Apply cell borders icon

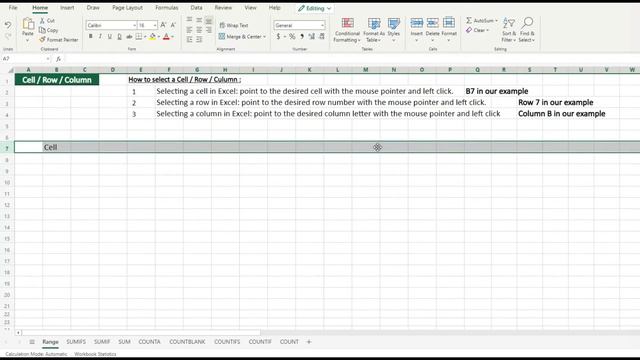(x=139, y=37)
